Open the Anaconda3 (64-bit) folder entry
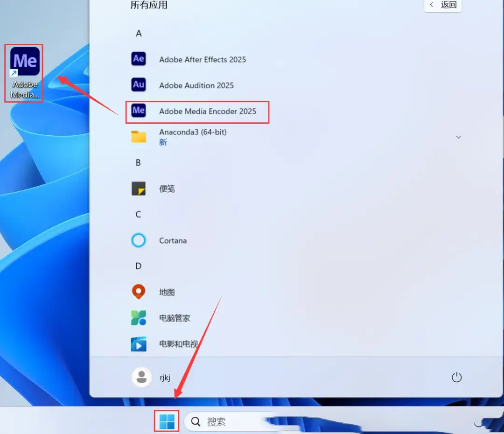504x434 pixels. (x=192, y=137)
